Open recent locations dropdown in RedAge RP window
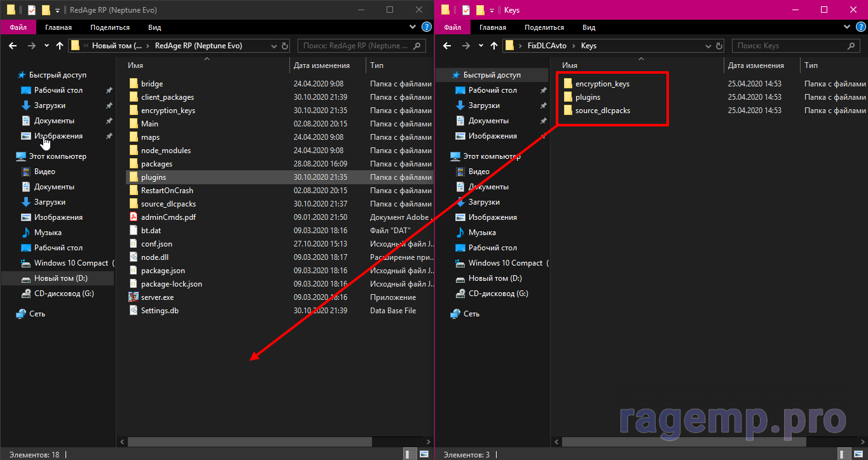 point(46,46)
